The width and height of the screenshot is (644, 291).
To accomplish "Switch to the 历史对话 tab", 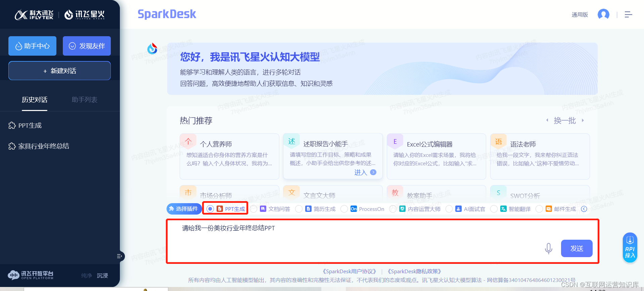I will pyautogui.click(x=35, y=100).
